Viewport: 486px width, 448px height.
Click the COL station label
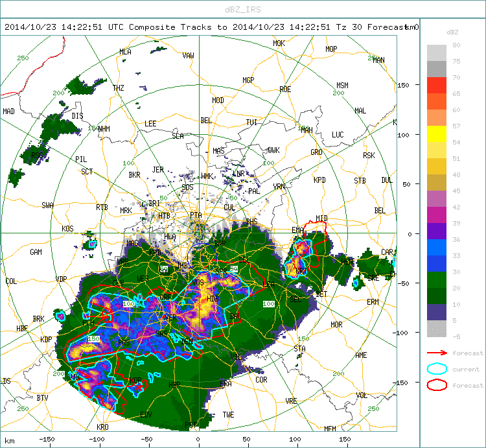pyautogui.click(x=11, y=281)
